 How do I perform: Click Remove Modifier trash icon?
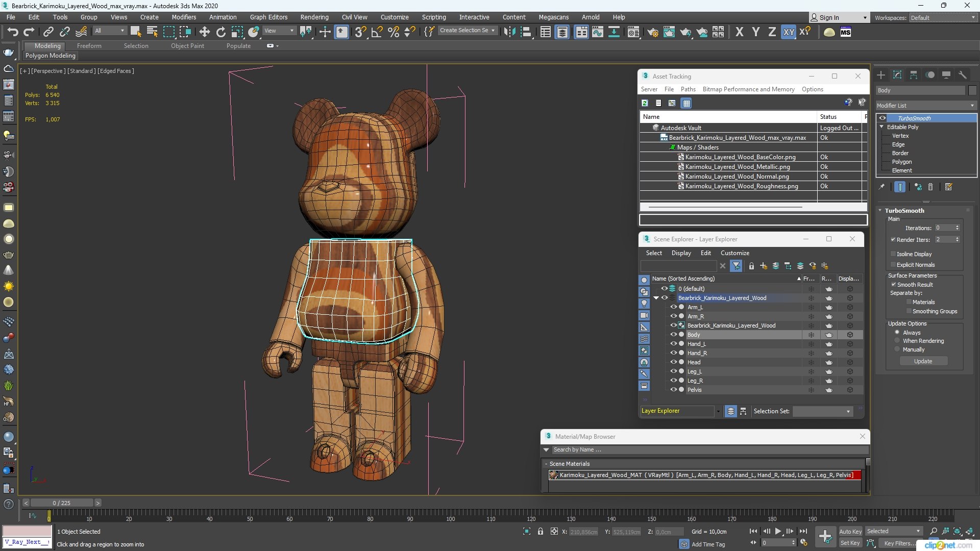coord(930,187)
